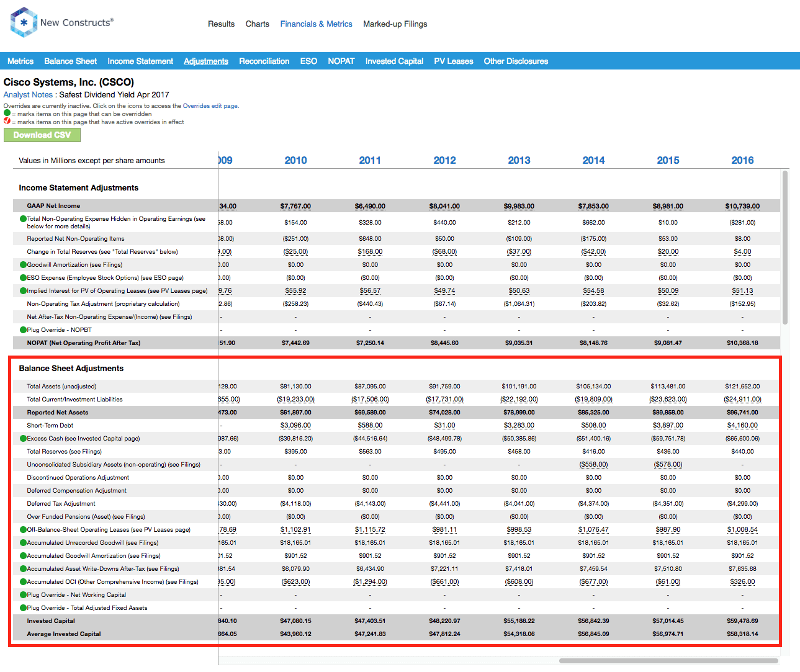The image size is (800, 672).
Task: Switch to the Balance Sheet tab
Action: pos(70,61)
